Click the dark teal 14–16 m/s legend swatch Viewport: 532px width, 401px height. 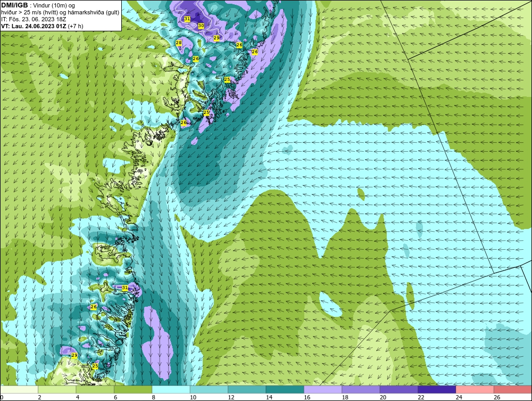coord(285,389)
